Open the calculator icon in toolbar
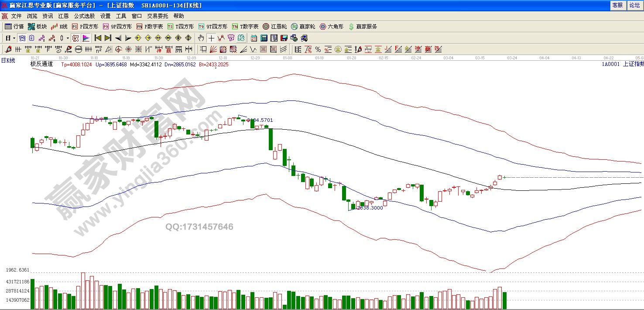This screenshot has width=644, height=310. click(x=264, y=38)
